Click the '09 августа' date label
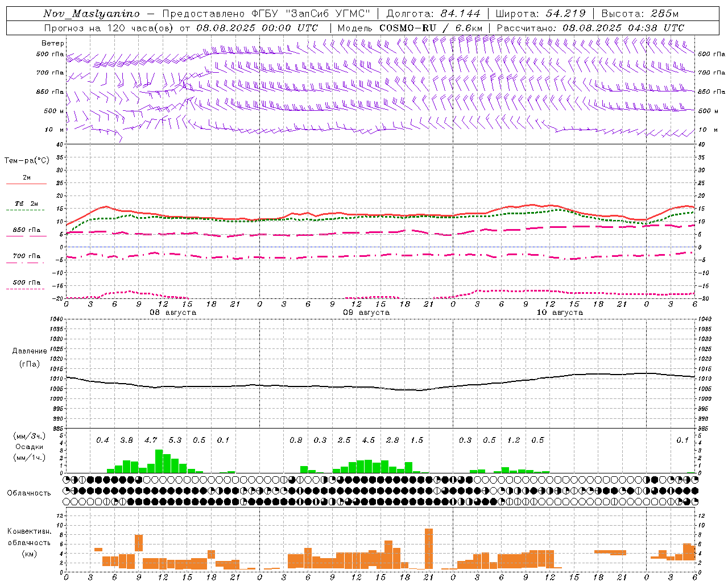 pos(366,313)
